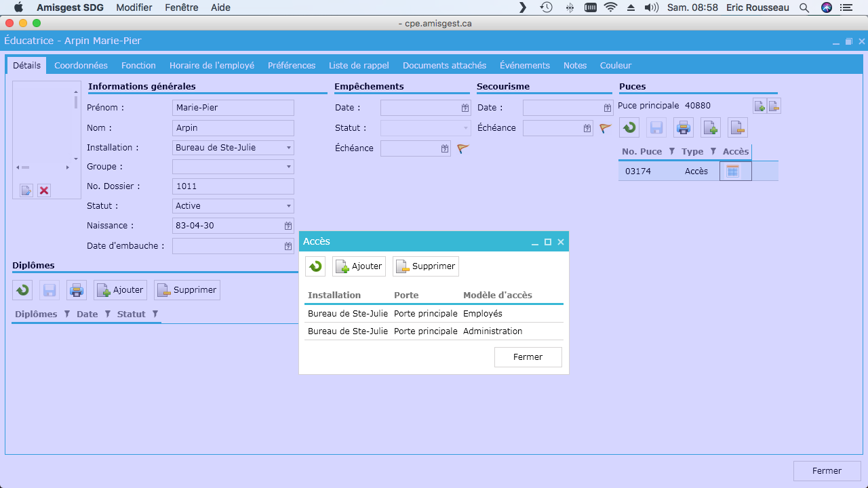Open the Documents attachés tab

point(444,66)
